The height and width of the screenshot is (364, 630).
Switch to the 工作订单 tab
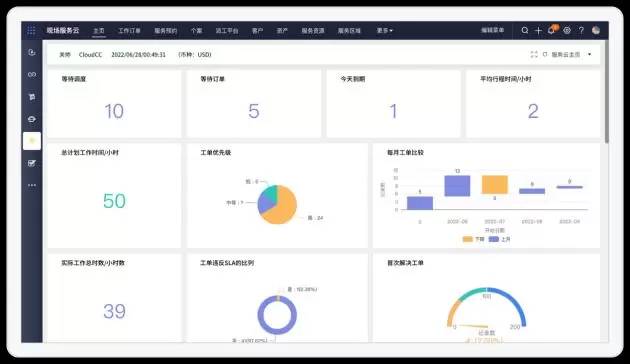[129, 31]
